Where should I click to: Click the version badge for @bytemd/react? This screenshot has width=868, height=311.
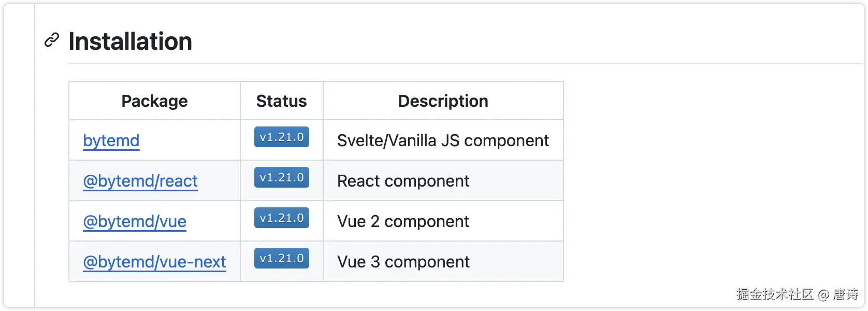tap(281, 177)
